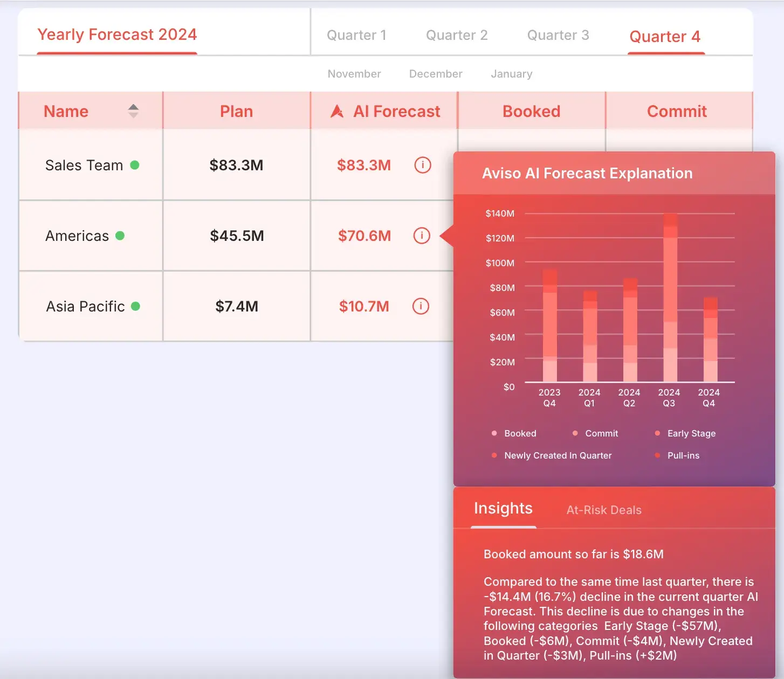Switch to the Quarter 3 tab
Viewport: 784px width, 679px height.
pos(558,36)
